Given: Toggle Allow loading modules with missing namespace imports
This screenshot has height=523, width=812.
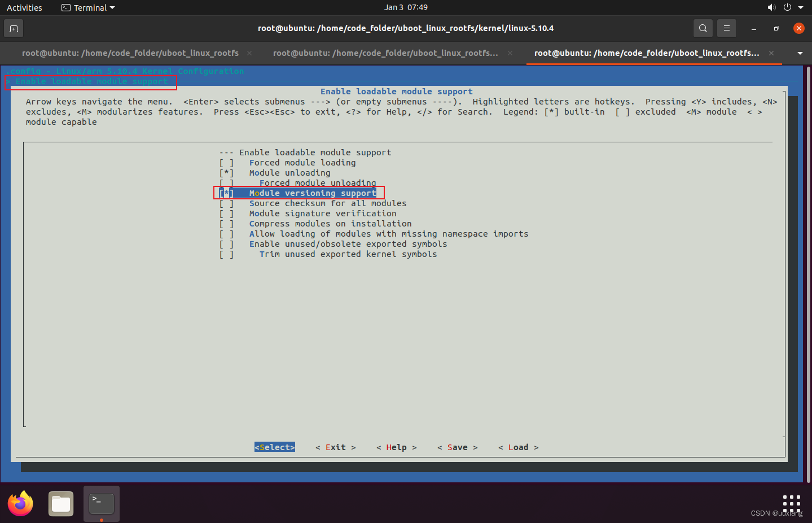Looking at the screenshot, I should [x=226, y=234].
